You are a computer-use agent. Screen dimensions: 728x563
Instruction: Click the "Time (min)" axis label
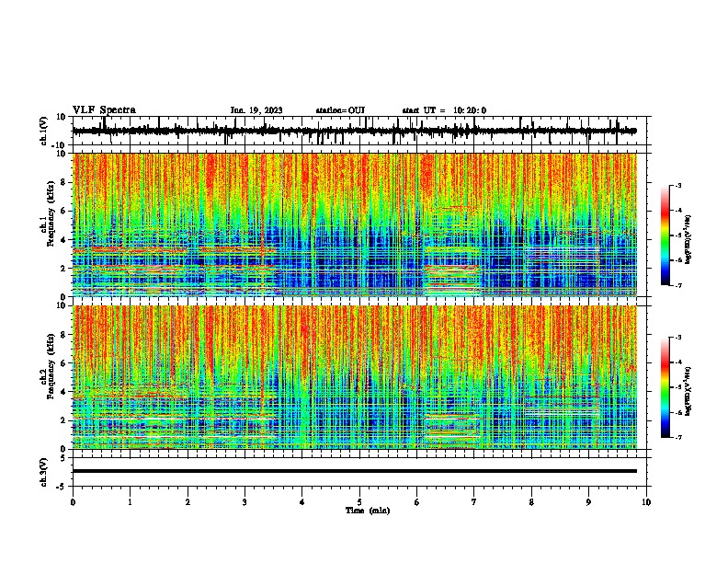coord(368,511)
